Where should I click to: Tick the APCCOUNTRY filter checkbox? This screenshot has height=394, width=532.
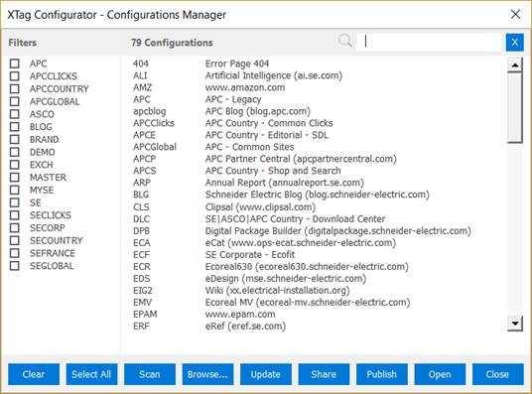point(15,88)
